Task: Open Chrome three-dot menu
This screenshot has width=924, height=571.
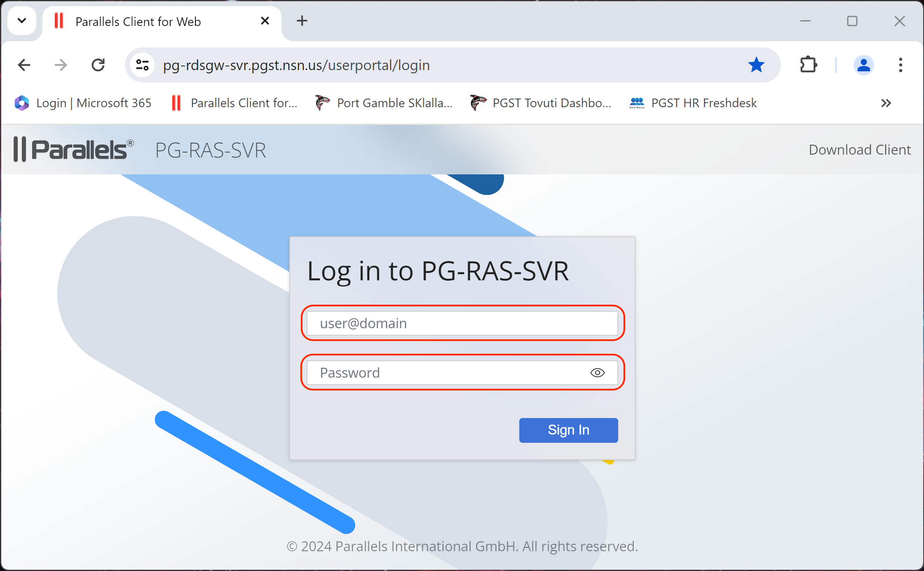Action: [x=901, y=65]
